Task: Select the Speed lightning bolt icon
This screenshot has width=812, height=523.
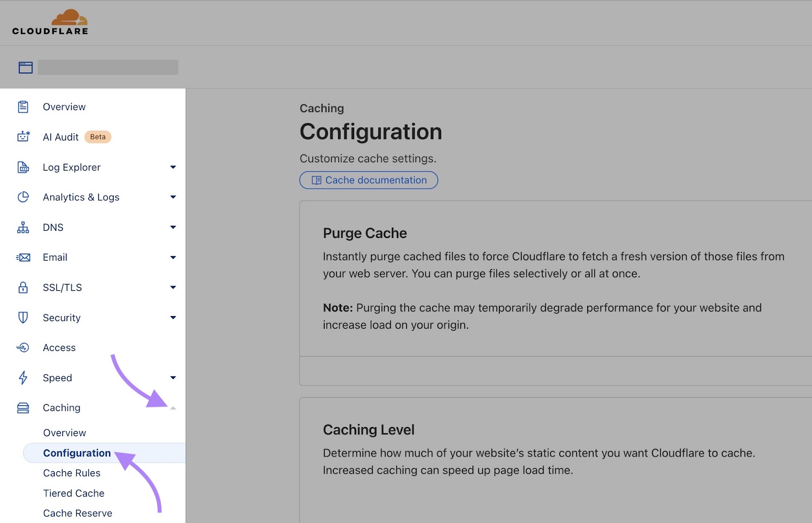Action: coord(23,377)
